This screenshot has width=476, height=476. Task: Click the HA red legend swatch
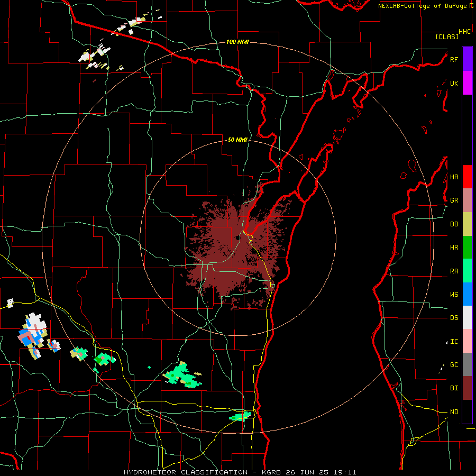point(467,177)
